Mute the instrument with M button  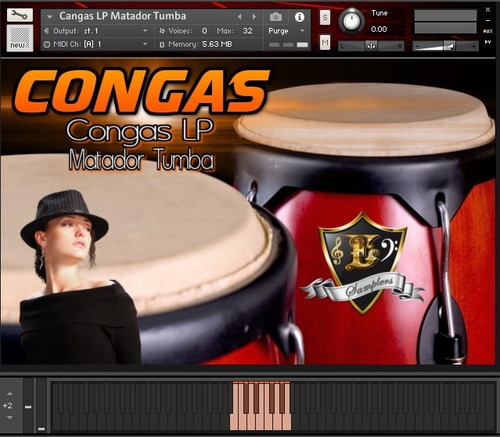(x=325, y=42)
